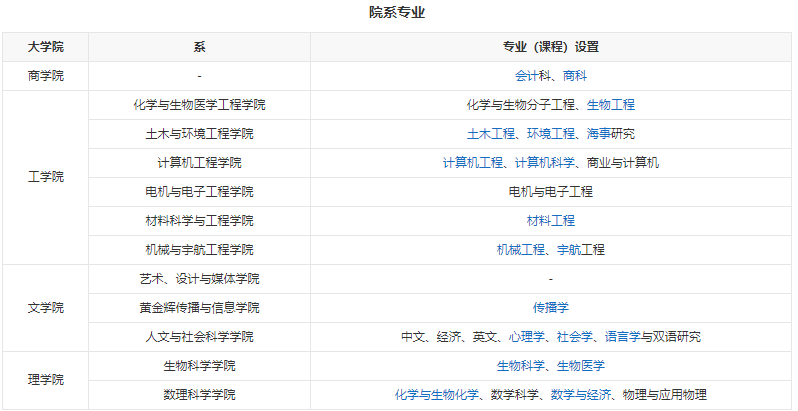
Task: Select the 商学院 cell
Action: (45, 76)
